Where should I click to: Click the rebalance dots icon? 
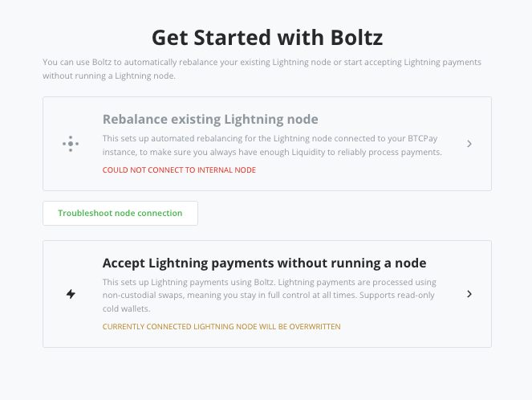tap(71, 144)
